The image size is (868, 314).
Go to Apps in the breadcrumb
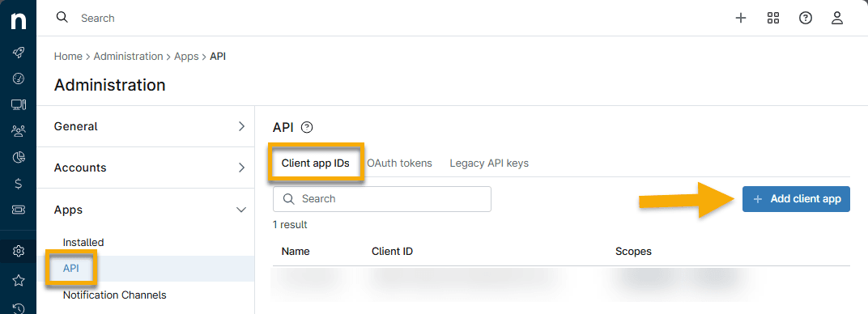point(186,57)
